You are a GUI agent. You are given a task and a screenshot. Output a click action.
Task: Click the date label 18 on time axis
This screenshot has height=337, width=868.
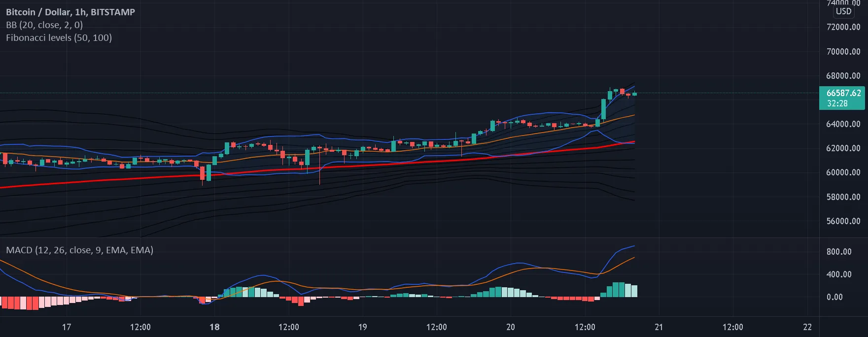click(214, 327)
